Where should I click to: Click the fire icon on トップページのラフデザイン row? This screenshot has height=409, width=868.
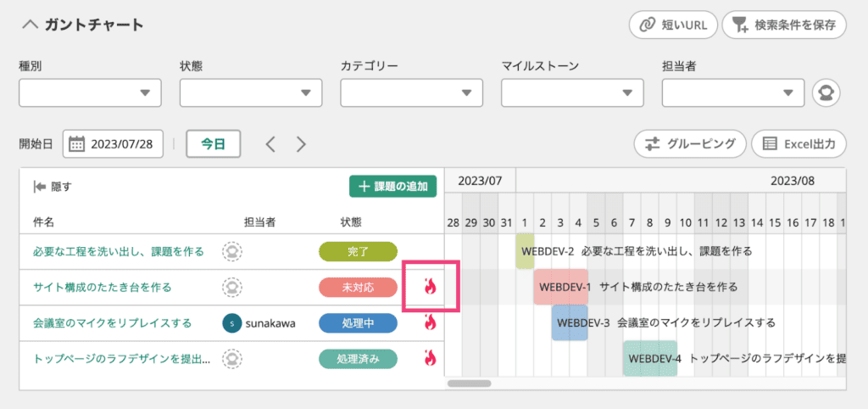pyautogui.click(x=430, y=358)
